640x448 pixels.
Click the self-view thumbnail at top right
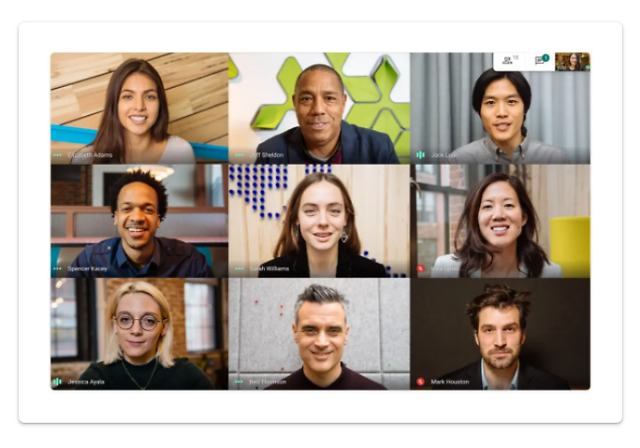(x=572, y=62)
